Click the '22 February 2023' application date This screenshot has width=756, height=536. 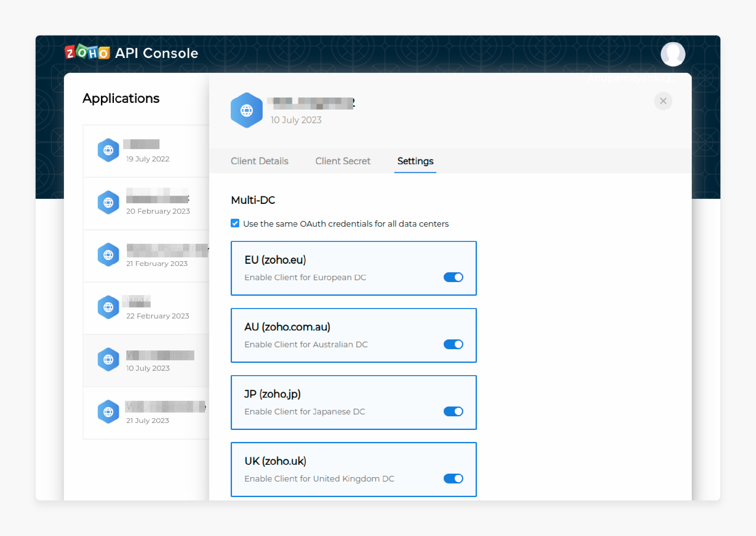158,316
